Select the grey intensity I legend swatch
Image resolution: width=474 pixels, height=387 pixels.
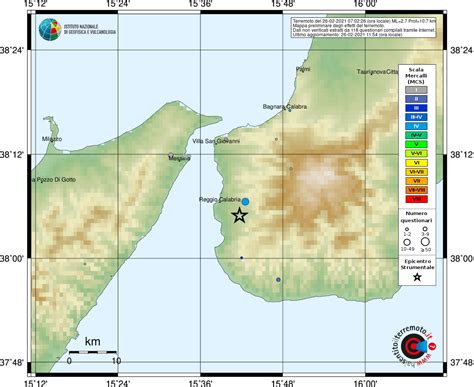(x=416, y=90)
